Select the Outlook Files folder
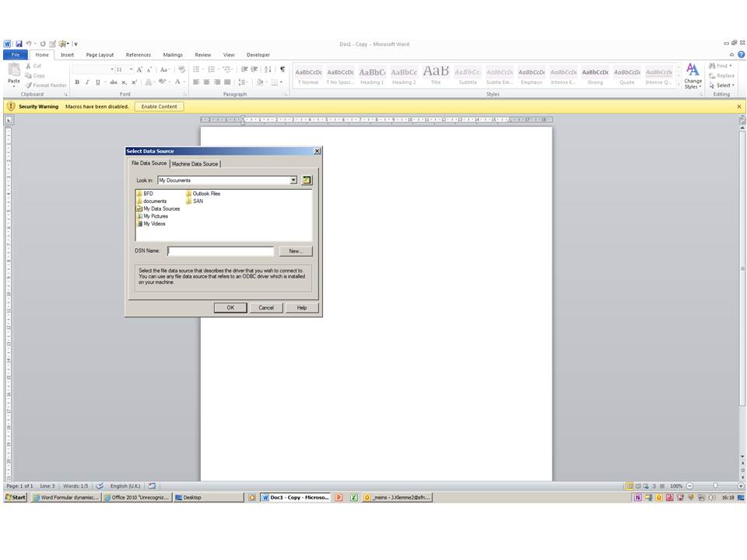The width and height of the screenshot is (747, 560). (x=203, y=194)
